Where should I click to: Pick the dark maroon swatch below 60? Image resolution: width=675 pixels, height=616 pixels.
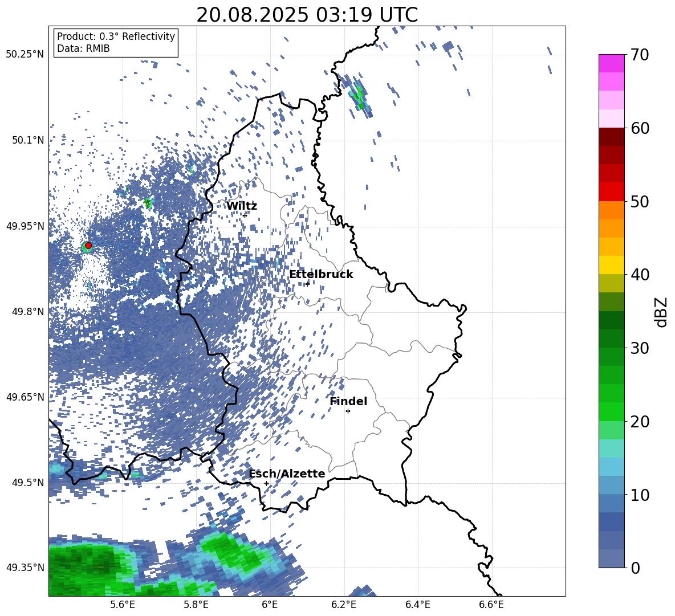pyautogui.click(x=611, y=137)
